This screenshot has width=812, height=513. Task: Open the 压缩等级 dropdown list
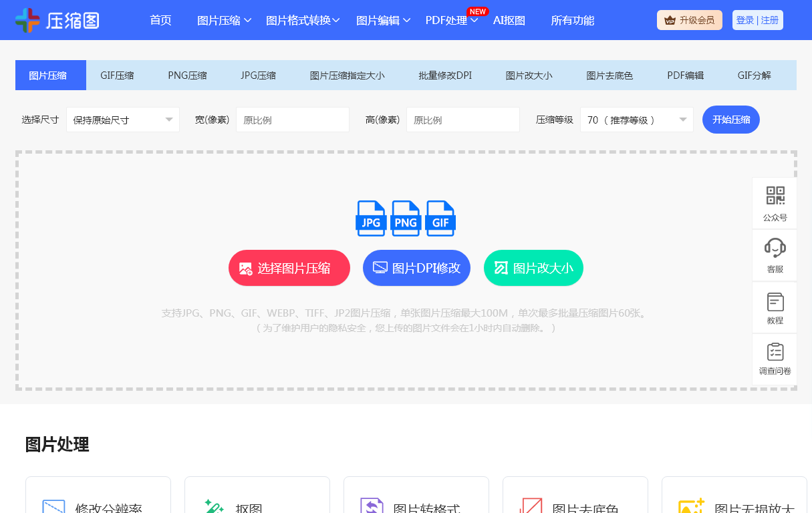[636, 120]
